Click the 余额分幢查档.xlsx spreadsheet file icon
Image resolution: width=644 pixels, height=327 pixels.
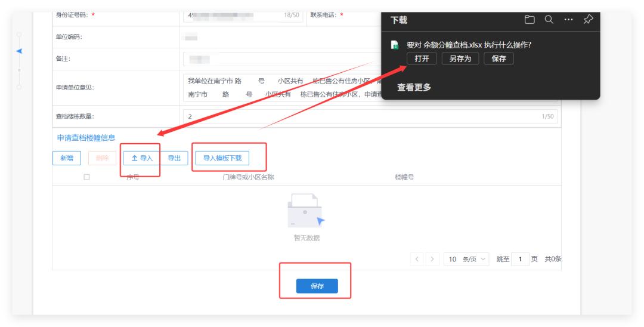click(395, 45)
